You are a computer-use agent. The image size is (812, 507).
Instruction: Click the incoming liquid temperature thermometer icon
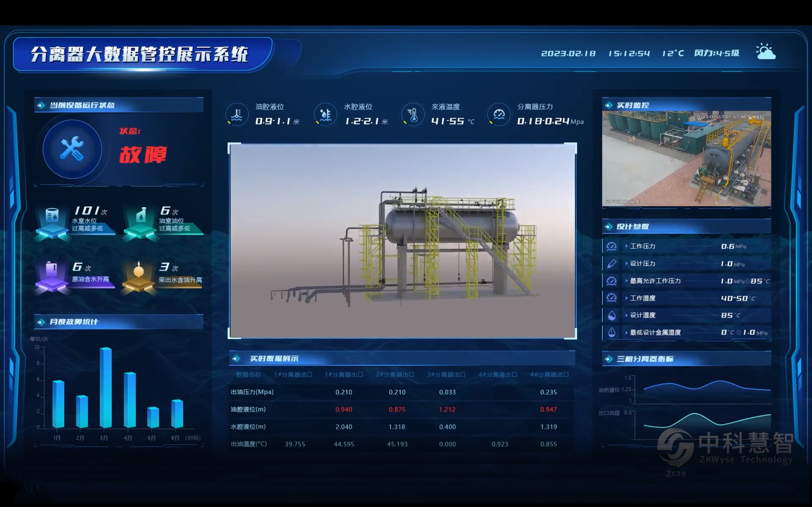(x=413, y=115)
